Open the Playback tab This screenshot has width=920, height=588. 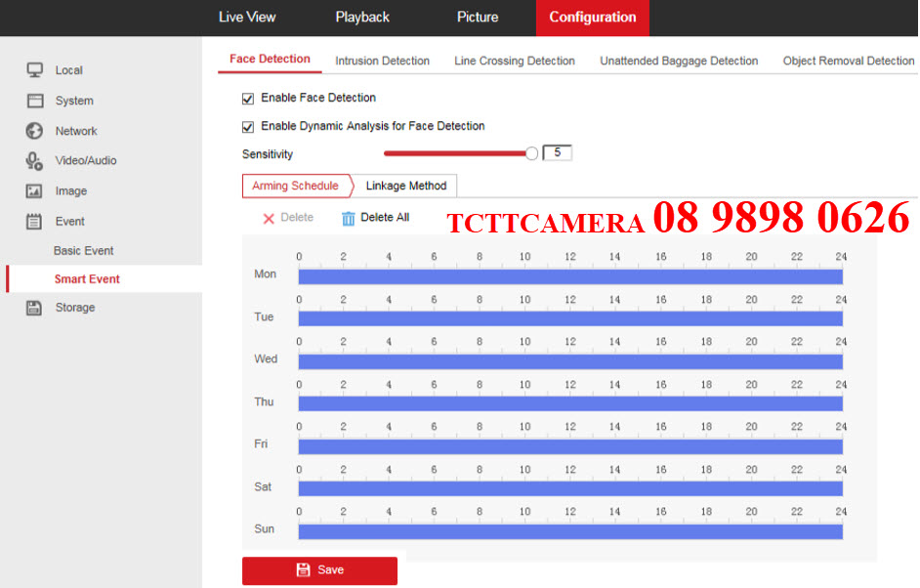click(362, 18)
